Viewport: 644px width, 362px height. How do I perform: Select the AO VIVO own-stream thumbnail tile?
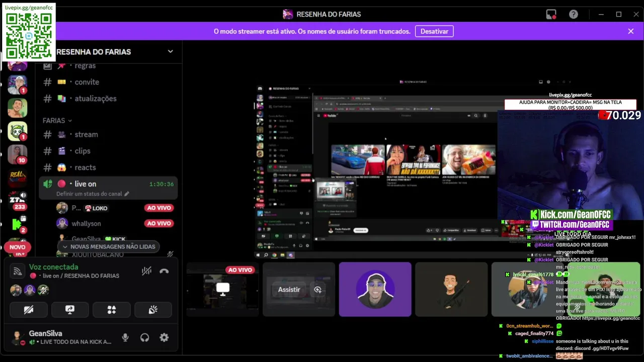coord(223,290)
